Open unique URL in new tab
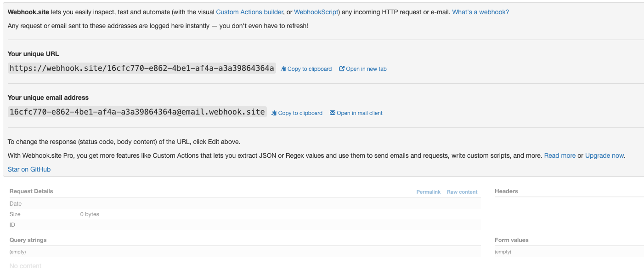Viewport: 644px width, 276px height. 366,69
